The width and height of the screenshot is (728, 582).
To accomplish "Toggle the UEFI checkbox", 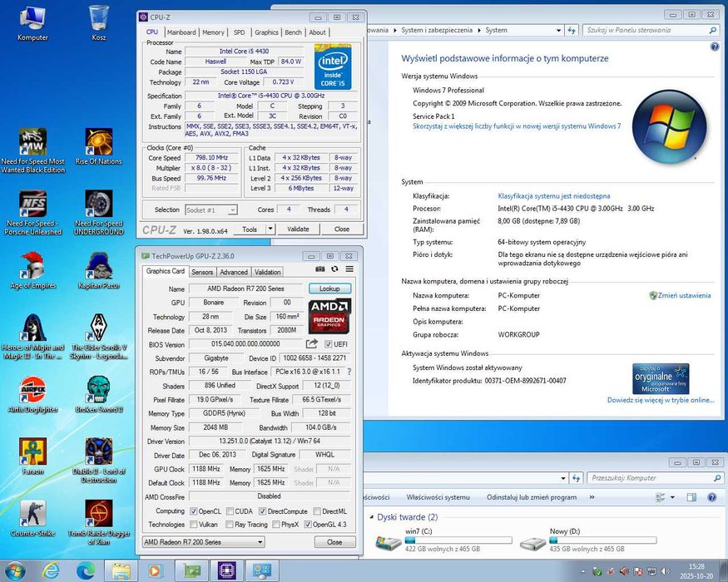I will click(329, 344).
